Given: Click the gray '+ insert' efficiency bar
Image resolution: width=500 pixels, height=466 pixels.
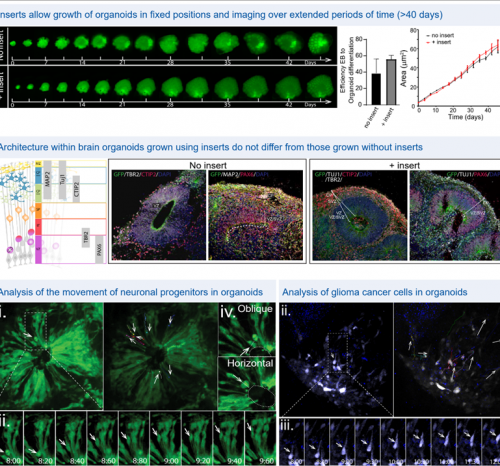Looking at the screenshot, I should pyautogui.click(x=391, y=82).
